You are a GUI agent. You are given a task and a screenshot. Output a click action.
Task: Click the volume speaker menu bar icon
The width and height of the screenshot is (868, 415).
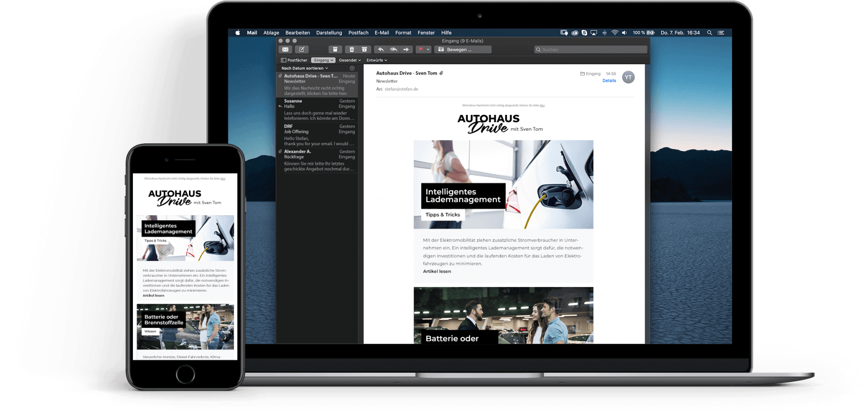pos(624,33)
